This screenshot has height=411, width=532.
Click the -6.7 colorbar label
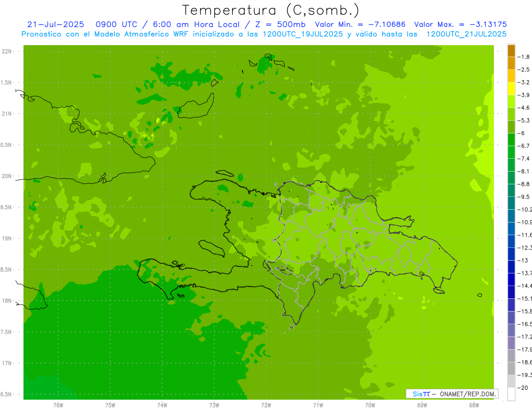[x=524, y=146]
